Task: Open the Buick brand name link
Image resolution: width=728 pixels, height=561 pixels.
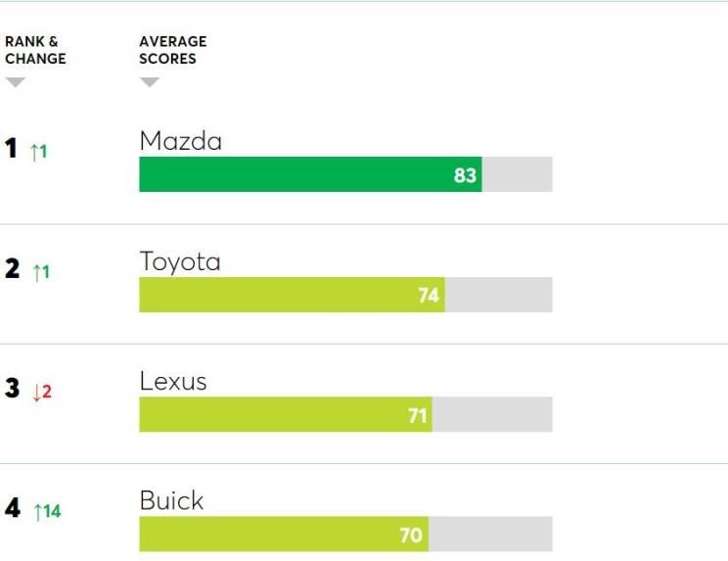Action: (171, 500)
